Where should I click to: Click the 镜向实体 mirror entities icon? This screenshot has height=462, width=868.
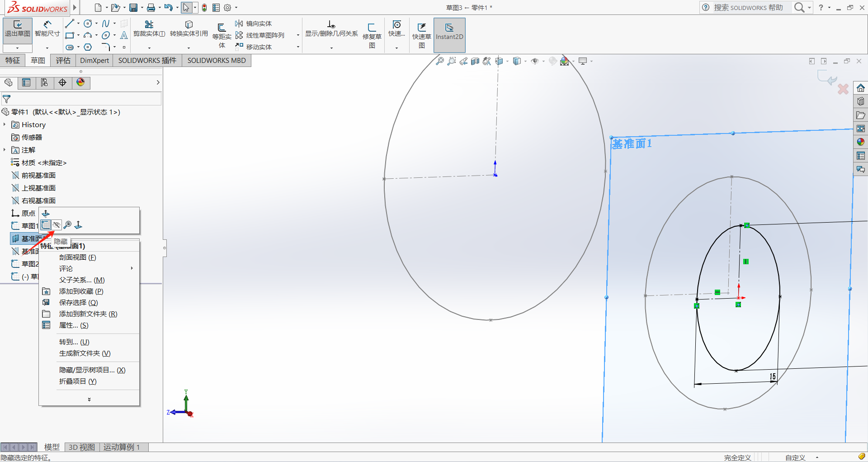(x=239, y=24)
